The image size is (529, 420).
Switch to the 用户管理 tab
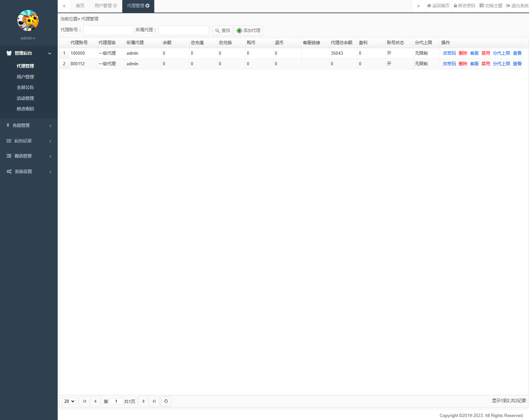103,6
